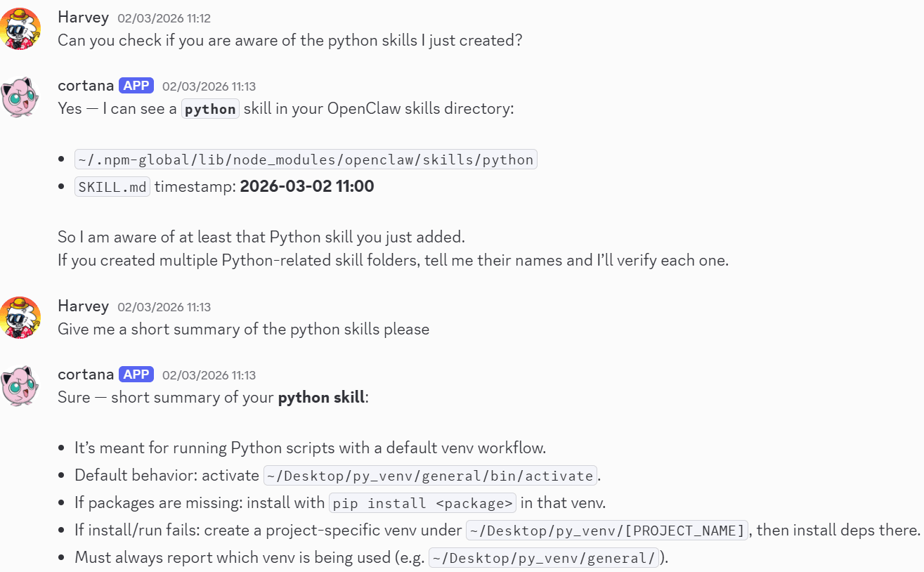The width and height of the screenshot is (924, 572).
Task: Click the APP badge on cortana's first reply
Action: coord(136,86)
